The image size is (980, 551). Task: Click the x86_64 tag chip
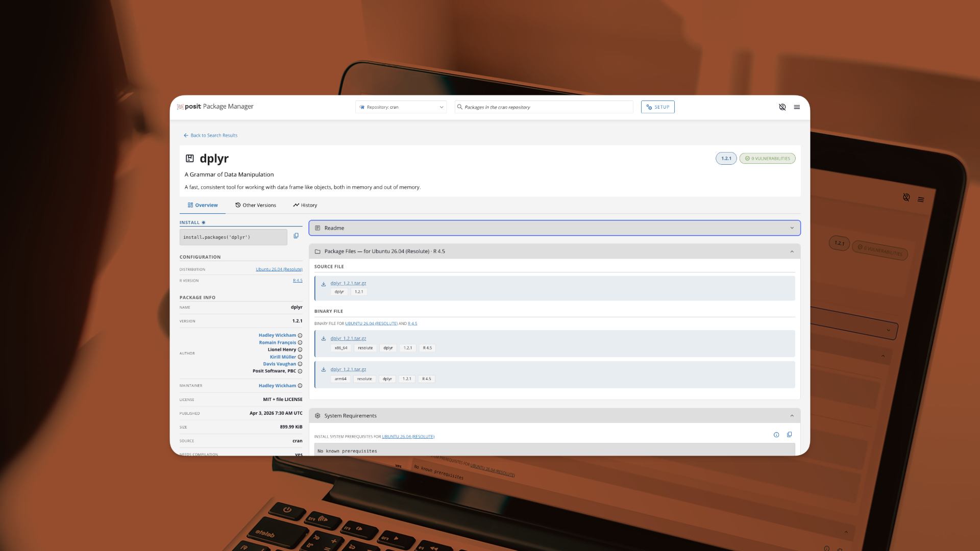(x=341, y=348)
